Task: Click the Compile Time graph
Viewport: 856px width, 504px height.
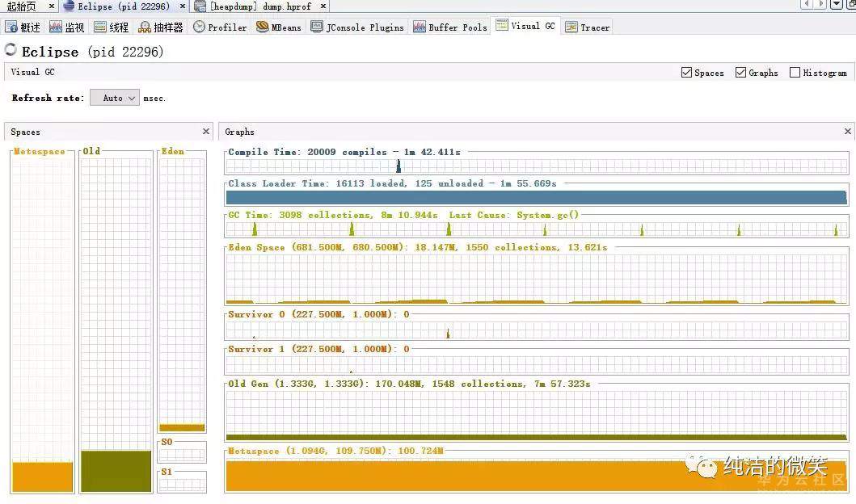Action: (x=538, y=166)
